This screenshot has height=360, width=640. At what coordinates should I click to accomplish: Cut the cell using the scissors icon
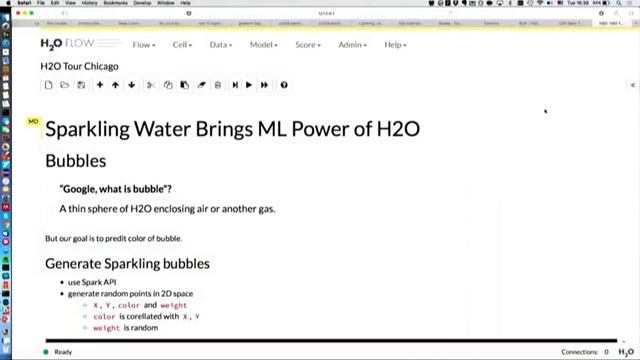pos(151,85)
